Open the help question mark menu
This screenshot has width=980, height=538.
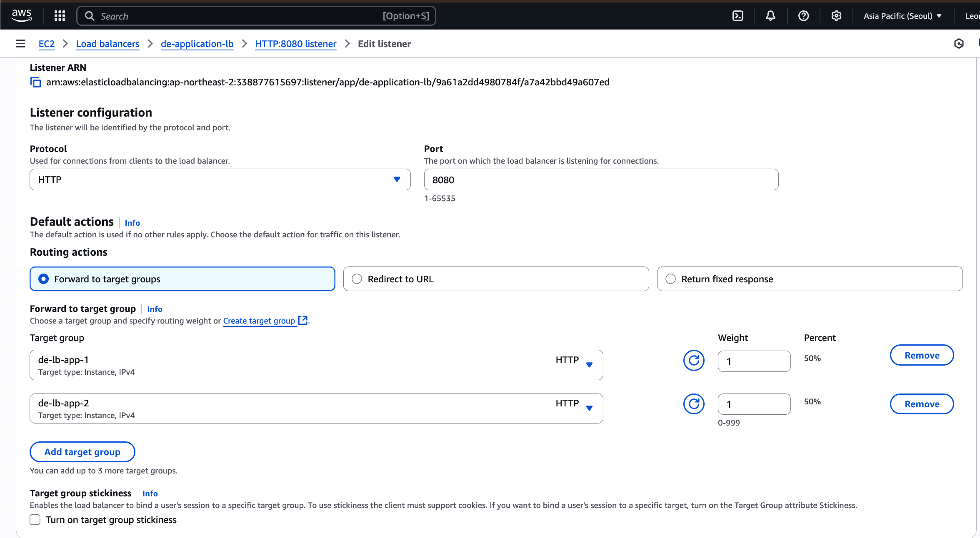803,16
